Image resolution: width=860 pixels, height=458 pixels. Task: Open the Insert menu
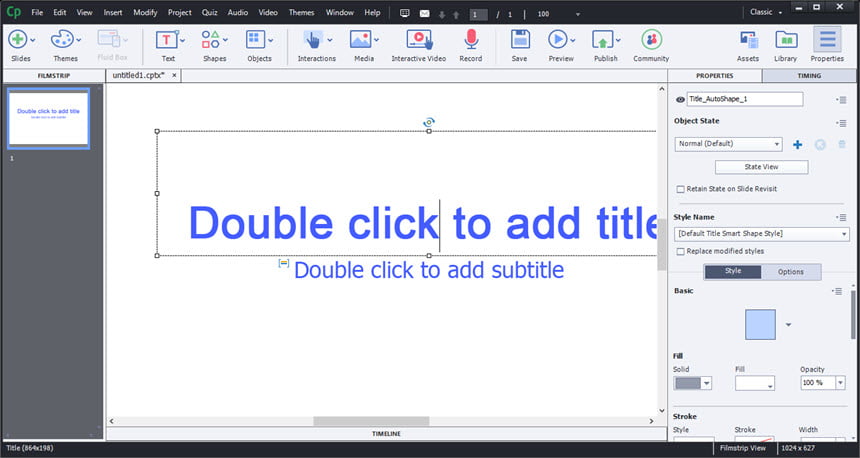point(113,12)
